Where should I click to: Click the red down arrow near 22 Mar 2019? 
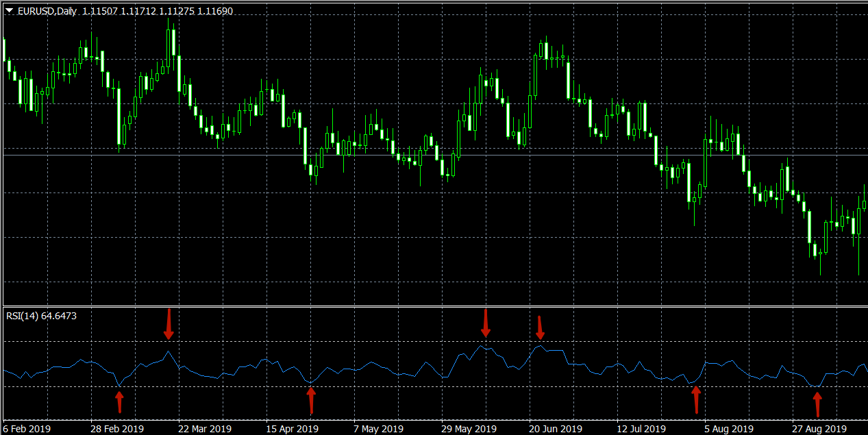tap(169, 324)
